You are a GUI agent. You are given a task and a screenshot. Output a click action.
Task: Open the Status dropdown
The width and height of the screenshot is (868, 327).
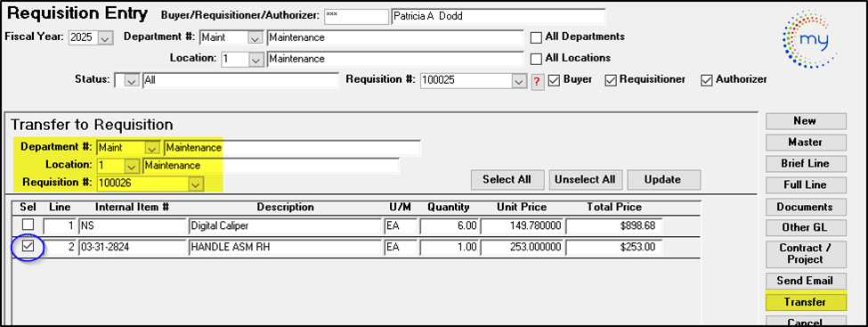point(132,81)
